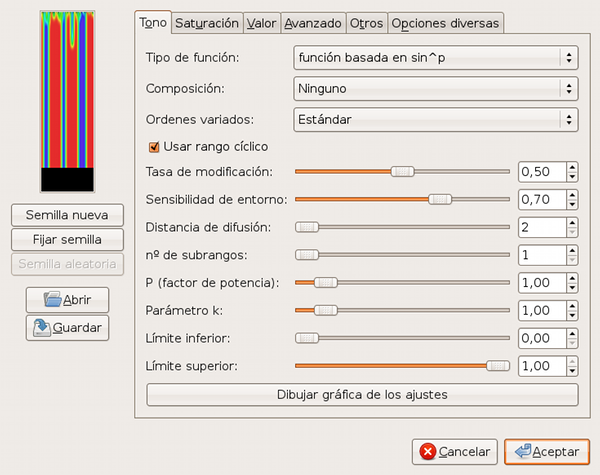The height and width of the screenshot is (475, 600).
Task: Click the Tasa de modificación slider handle
Action: [x=402, y=172]
